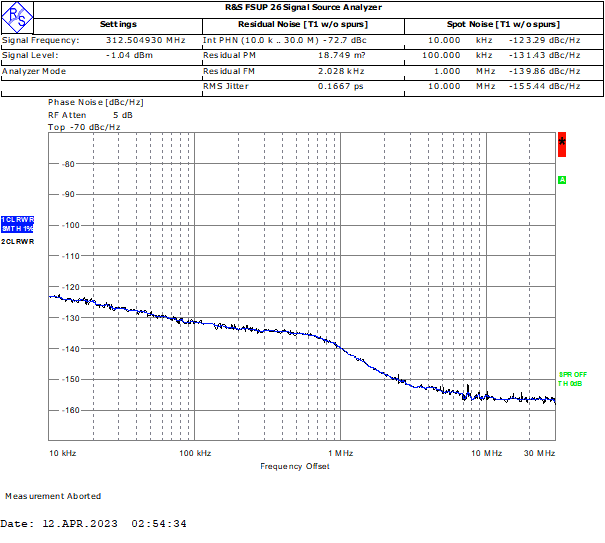Click the -150 y-axis label
The width and height of the screenshot is (605, 543).
click(x=71, y=379)
